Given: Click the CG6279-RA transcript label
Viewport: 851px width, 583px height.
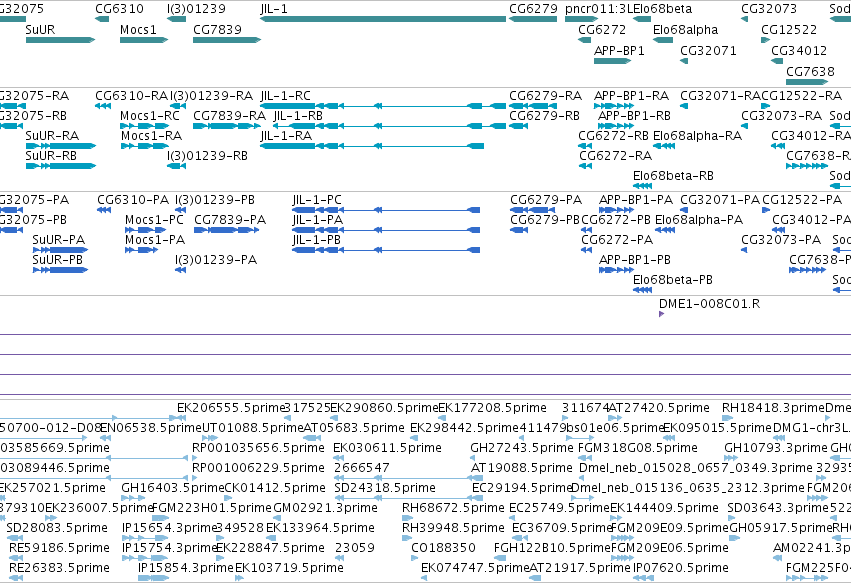Looking at the screenshot, I should point(545,96).
